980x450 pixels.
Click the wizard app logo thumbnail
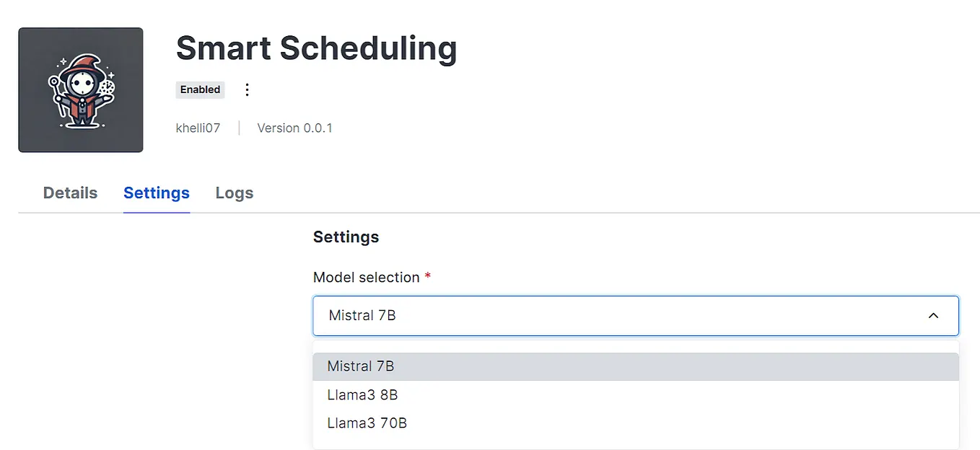tap(81, 90)
